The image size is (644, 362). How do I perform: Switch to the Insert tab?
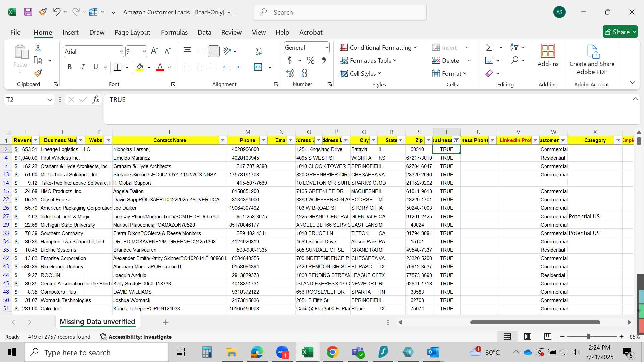pos(71,32)
